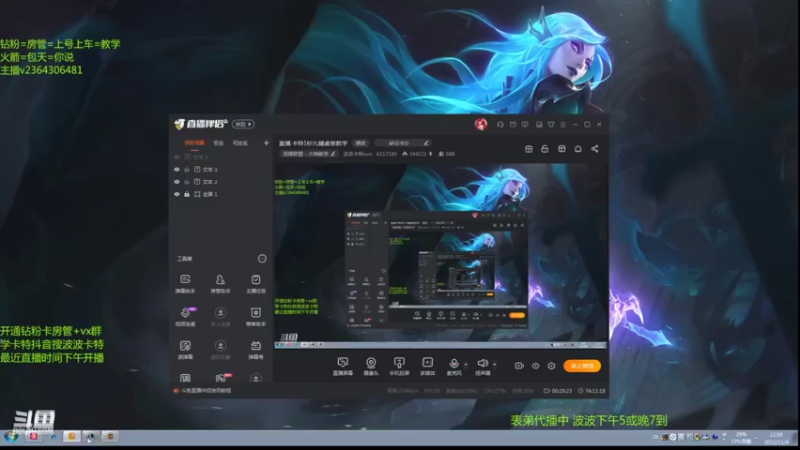The width and height of the screenshot is (800, 450).
Task: Click the orange 停止直播 button
Action: (x=582, y=366)
